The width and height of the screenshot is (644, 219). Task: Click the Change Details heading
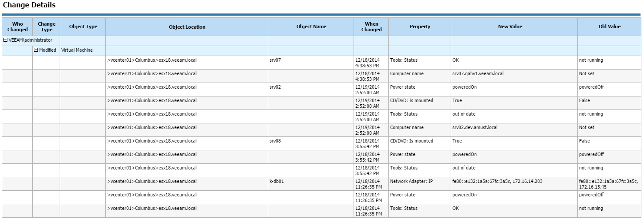[29, 6]
